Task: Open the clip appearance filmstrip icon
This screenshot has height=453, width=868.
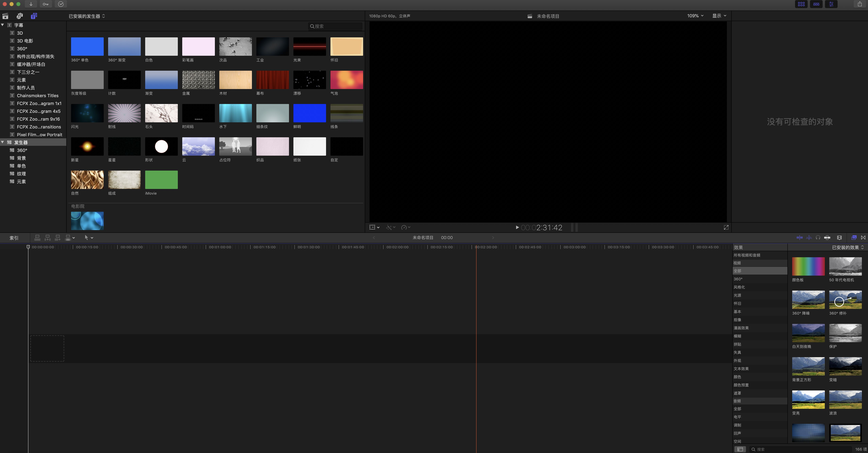Action: click(839, 238)
